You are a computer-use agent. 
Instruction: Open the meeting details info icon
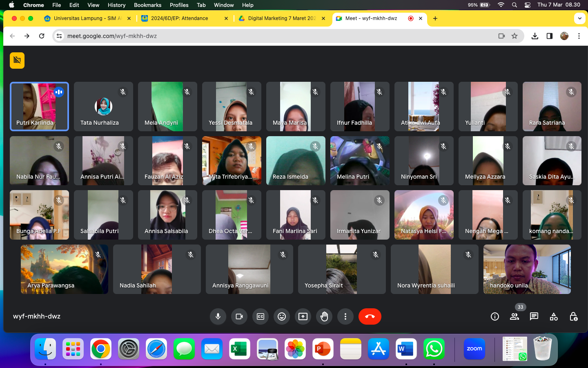[494, 316]
